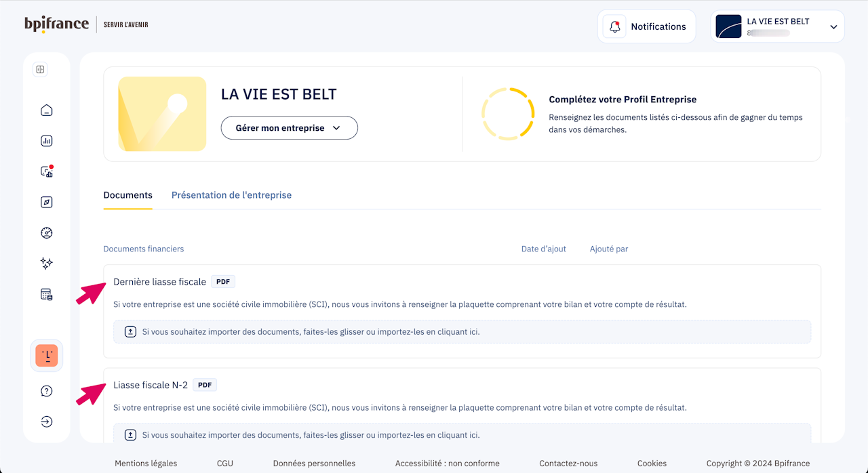The width and height of the screenshot is (868, 473).
Task: Open the compass icon in sidebar
Action: 47,202
